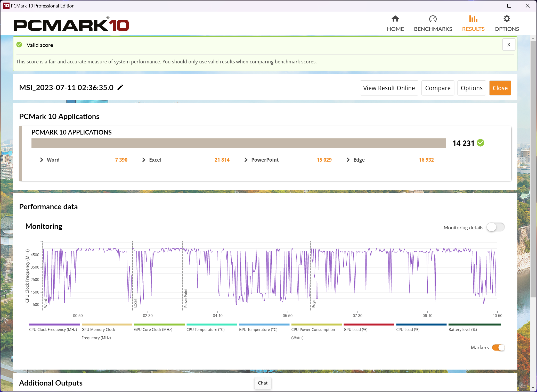Maximize the PCMark 10 window
Image resolution: width=537 pixels, height=392 pixels.
coord(509,6)
